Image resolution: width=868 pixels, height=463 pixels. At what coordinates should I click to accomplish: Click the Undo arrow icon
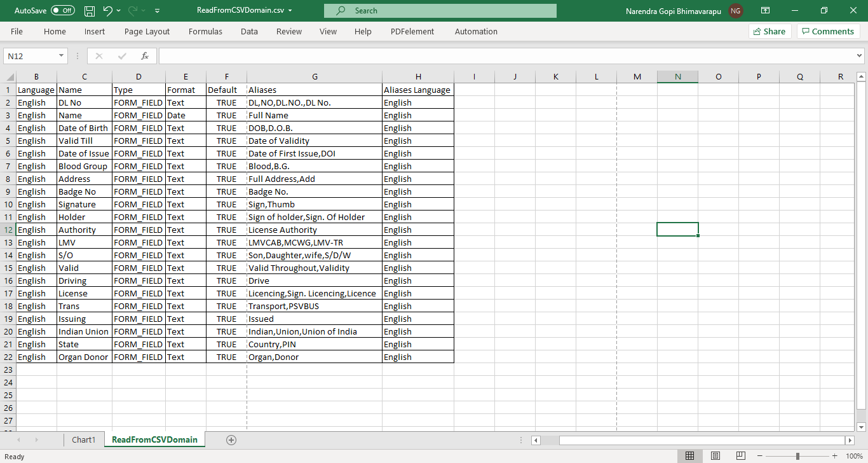tap(107, 11)
